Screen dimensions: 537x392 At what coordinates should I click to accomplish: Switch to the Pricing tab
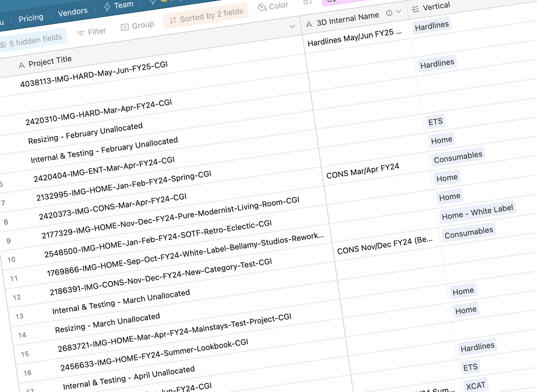(x=31, y=18)
